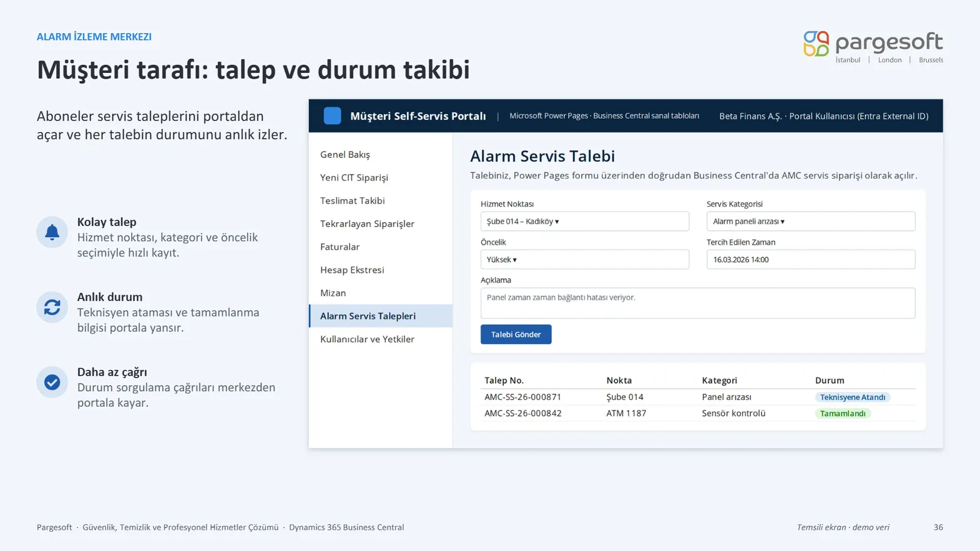Click the blue portal logo square
Viewport: 980px width, 551px height.
point(332,116)
